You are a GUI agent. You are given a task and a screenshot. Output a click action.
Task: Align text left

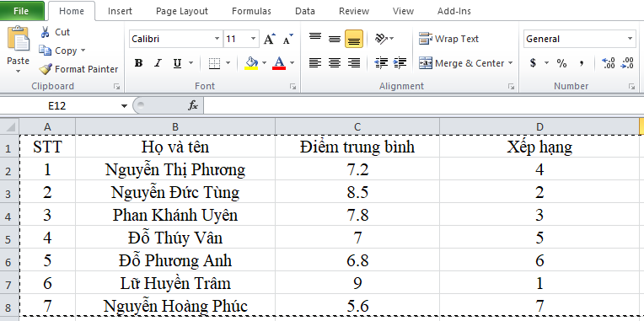[x=315, y=63]
